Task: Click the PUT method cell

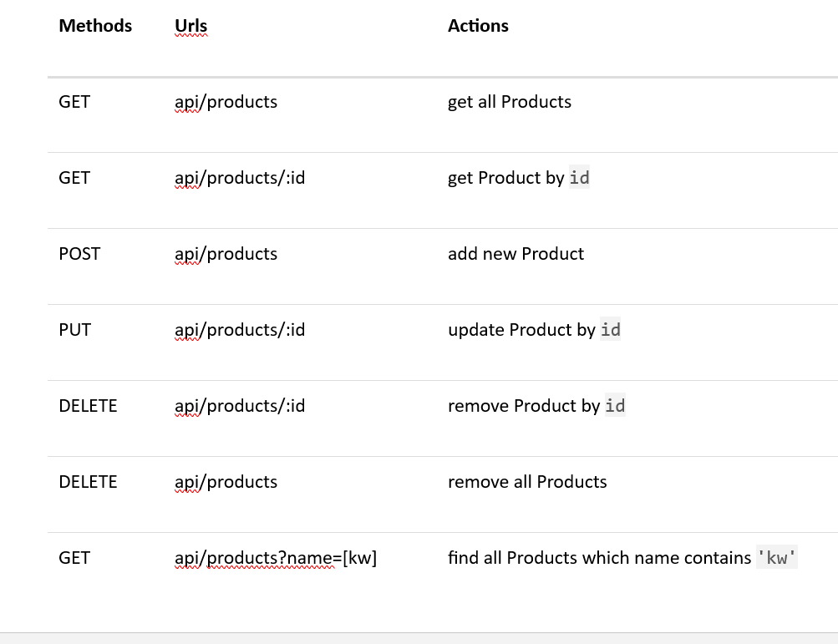Action: [x=75, y=329]
